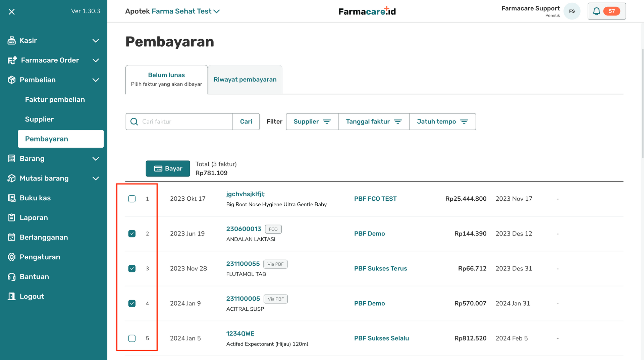Click supplier link PBF Sukses Terus

(x=381, y=268)
